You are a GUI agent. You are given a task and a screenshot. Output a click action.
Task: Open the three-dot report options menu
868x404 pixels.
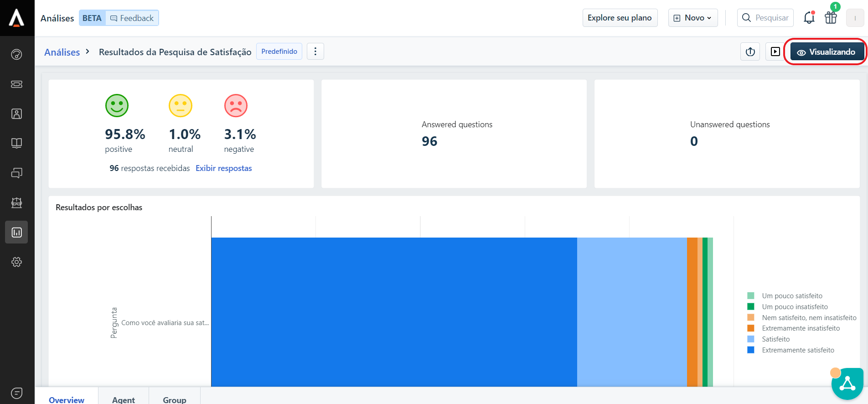(315, 52)
